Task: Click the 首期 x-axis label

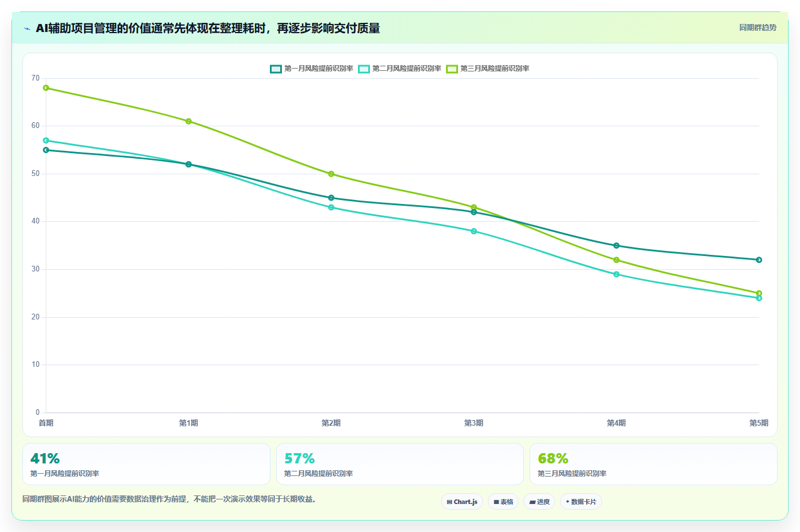Action: coord(46,423)
